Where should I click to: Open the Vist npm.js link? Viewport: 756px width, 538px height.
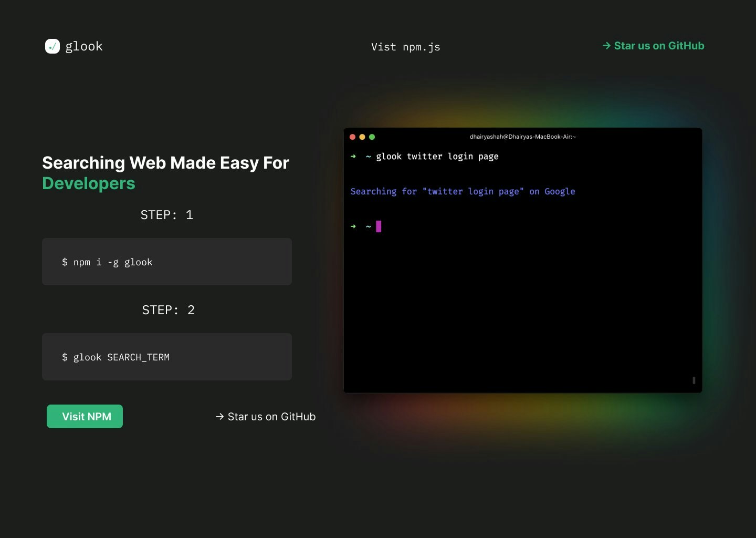point(405,47)
